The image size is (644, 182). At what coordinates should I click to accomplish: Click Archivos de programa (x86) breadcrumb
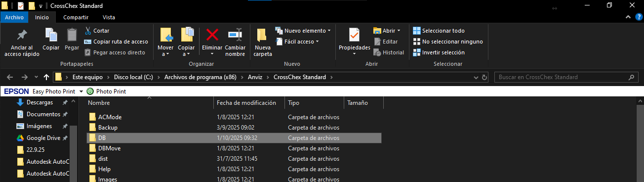[x=201, y=77]
